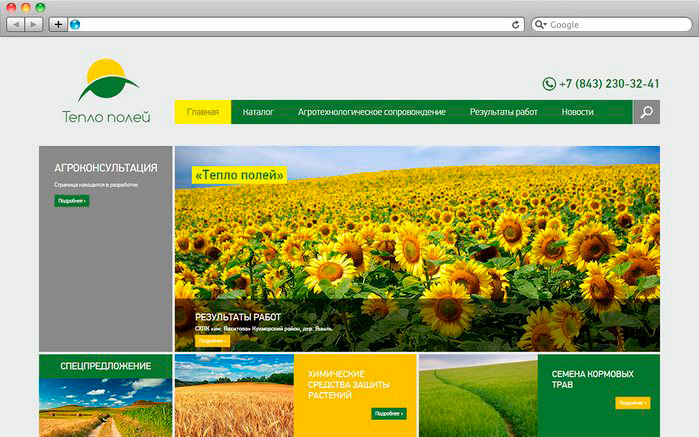This screenshot has height=437, width=699.
Task: Click Подробнее in the Семена кормовых трав block
Action: tap(633, 403)
